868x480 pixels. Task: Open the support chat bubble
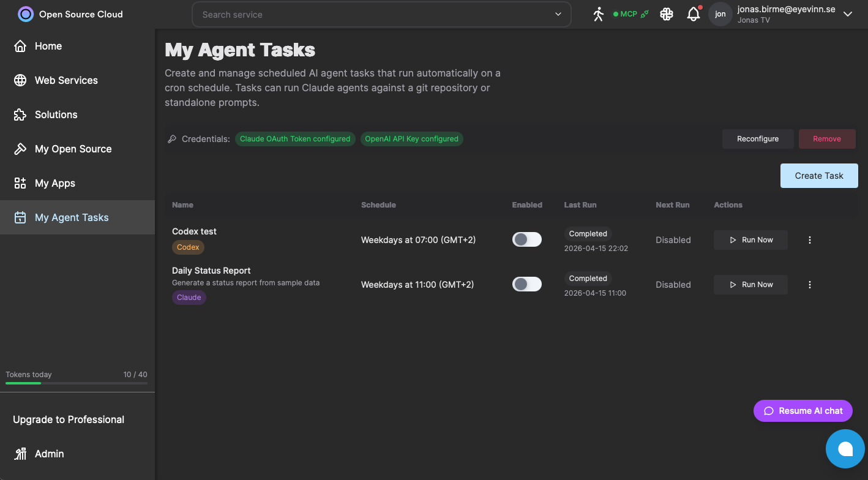[845, 449]
